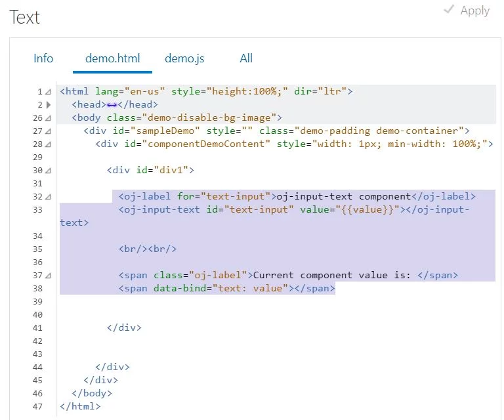Click the "demo-disable-bg-image" class value
The width and height of the screenshot is (504, 420).
(209, 117)
